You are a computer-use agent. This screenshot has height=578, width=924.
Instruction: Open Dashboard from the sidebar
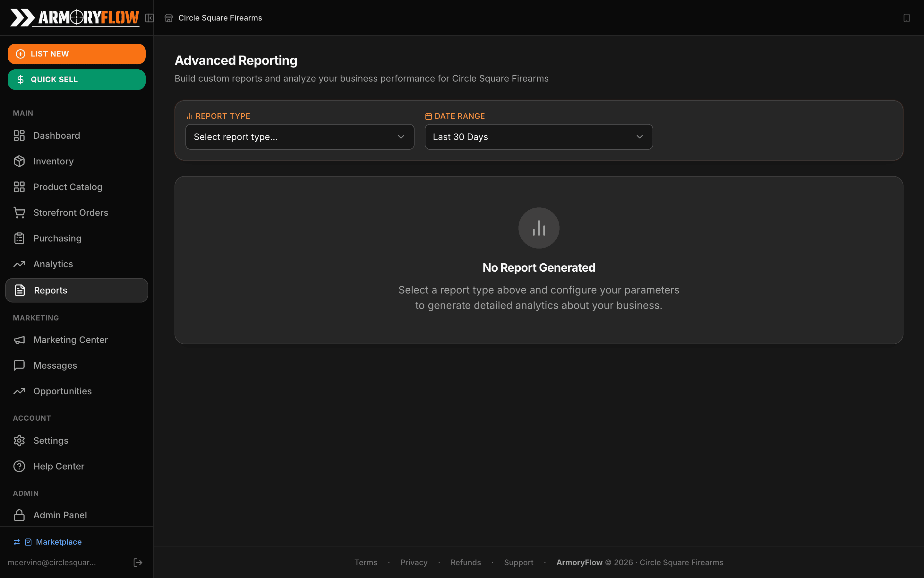coord(76,136)
